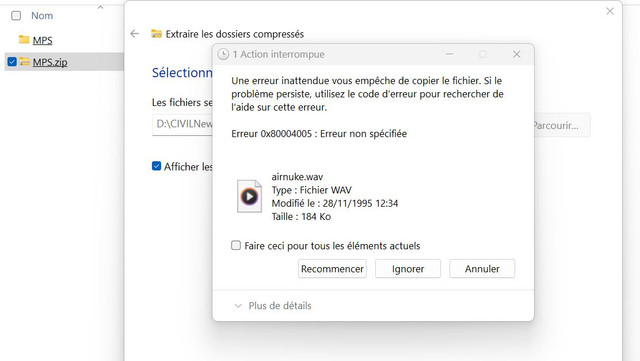
Task: Click 'Type : Fichier WAV' text
Action: coord(311,190)
